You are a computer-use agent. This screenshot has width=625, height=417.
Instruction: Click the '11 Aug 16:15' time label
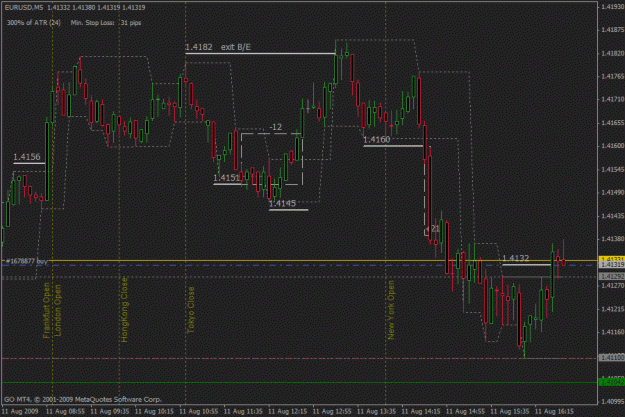(554, 411)
